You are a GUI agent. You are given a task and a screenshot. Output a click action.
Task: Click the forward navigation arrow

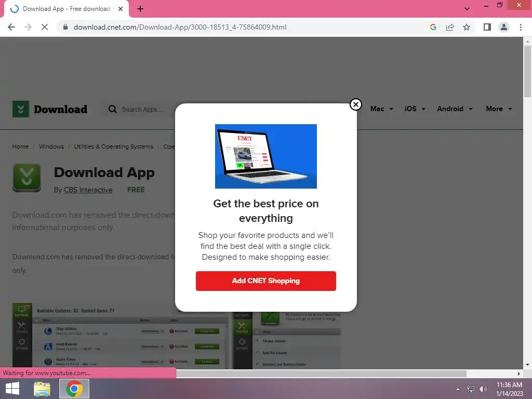[x=28, y=27]
